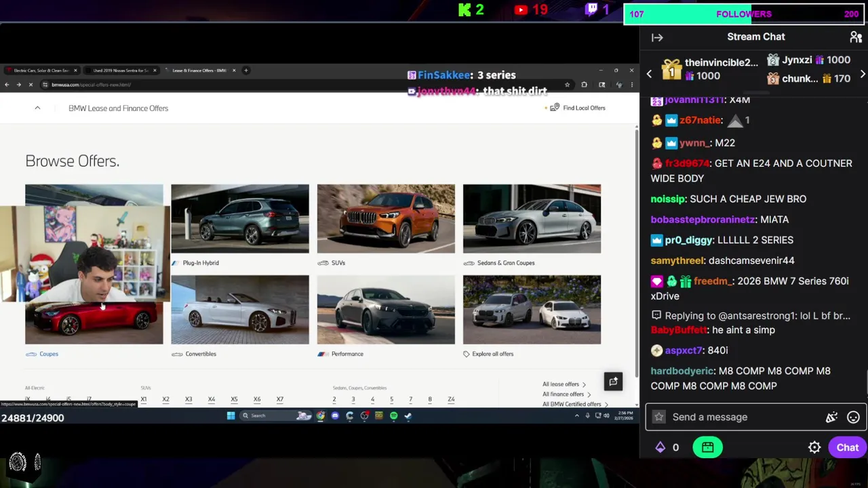Click the star icon in message box
The image size is (868, 488).
(x=658, y=418)
